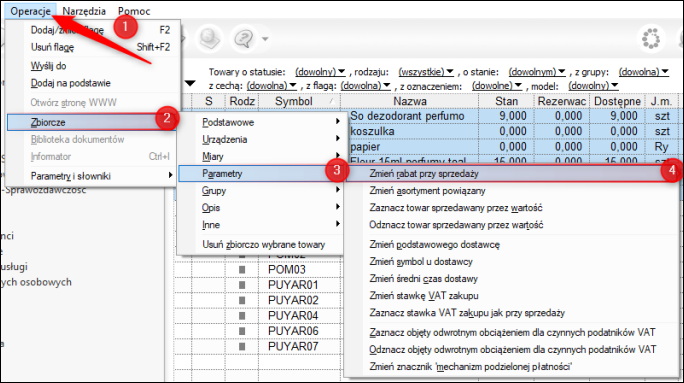Click the stamp-like toolbar icon

(x=210, y=39)
